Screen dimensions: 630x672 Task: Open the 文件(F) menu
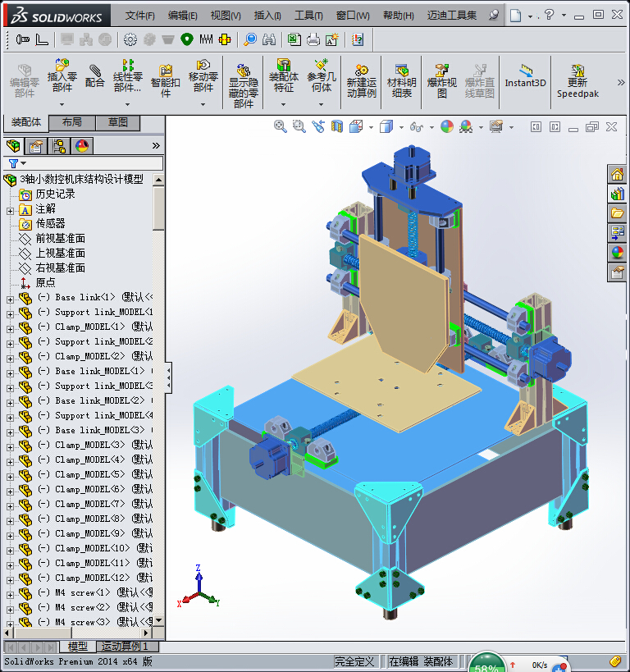pyautogui.click(x=139, y=16)
